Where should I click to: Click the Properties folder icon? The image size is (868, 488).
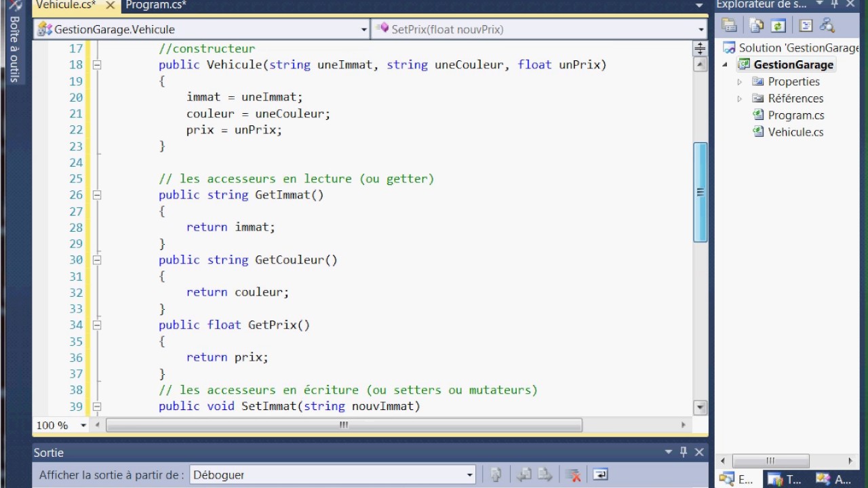click(x=758, y=81)
